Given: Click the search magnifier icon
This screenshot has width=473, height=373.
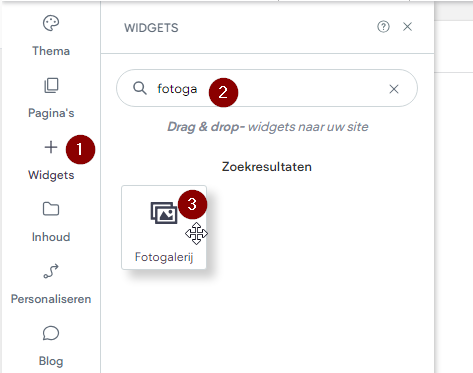Looking at the screenshot, I should (x=140, y=88).
